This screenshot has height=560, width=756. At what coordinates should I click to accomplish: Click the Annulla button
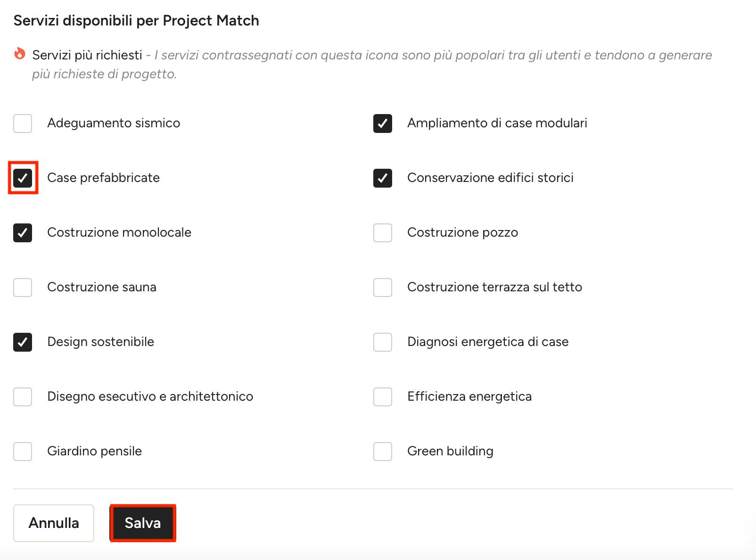54,523
